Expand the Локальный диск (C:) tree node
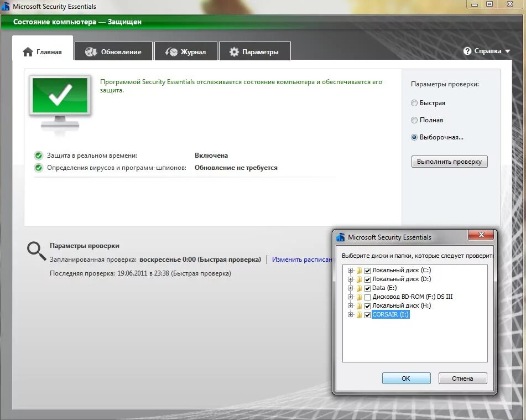 pyautogui.click(x=350, y=270)
